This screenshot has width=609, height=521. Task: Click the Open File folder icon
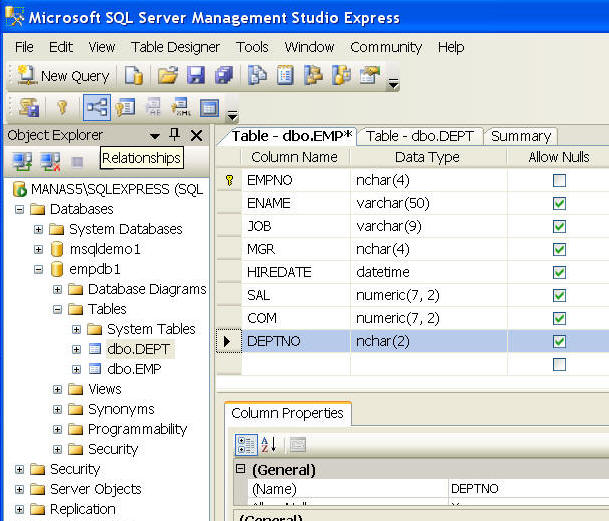pos(167,75)
